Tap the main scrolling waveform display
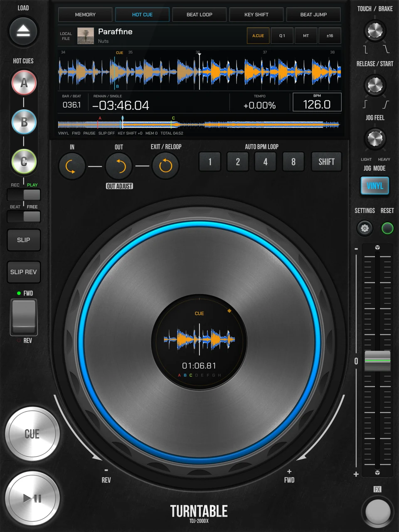 click(x=199, y=71)
